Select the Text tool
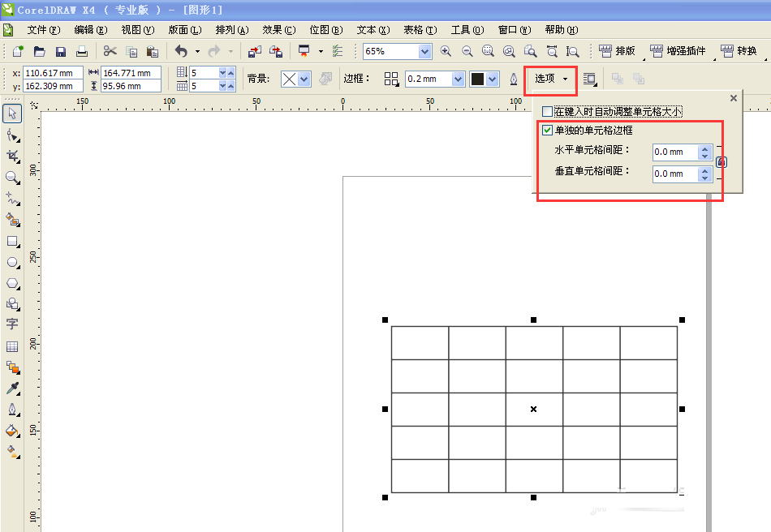The width and height of the screenshot is (771, 532). (x=12, y=324)
